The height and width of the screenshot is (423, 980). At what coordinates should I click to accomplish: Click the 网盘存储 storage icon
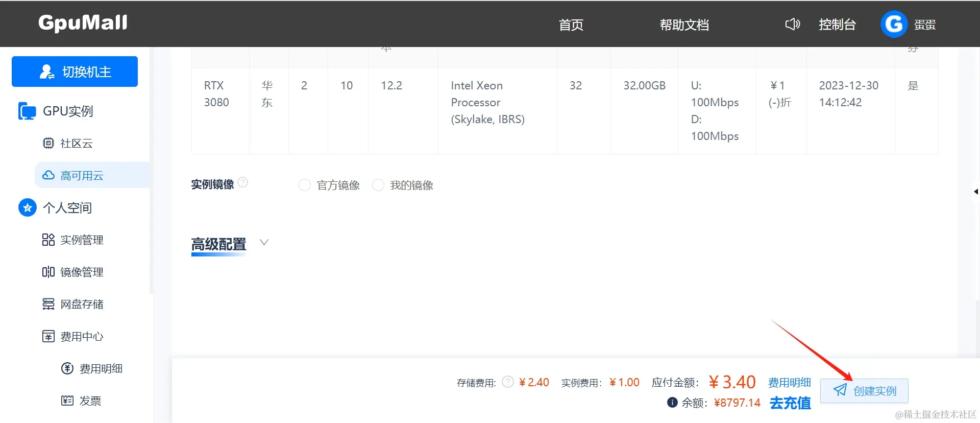[48, 304]
